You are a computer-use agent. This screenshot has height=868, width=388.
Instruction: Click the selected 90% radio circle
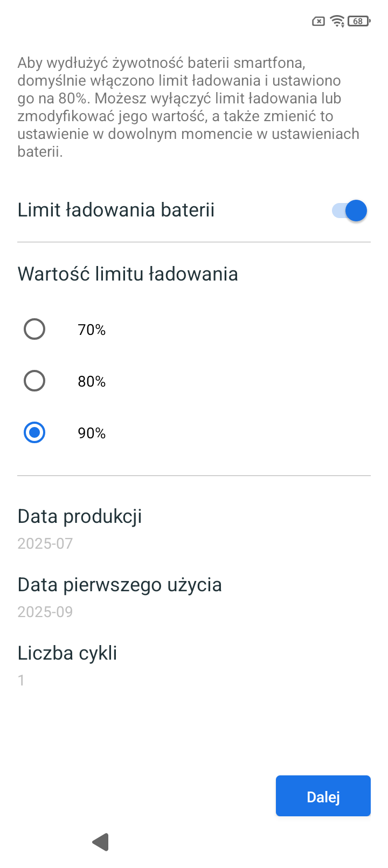[34, 432]
